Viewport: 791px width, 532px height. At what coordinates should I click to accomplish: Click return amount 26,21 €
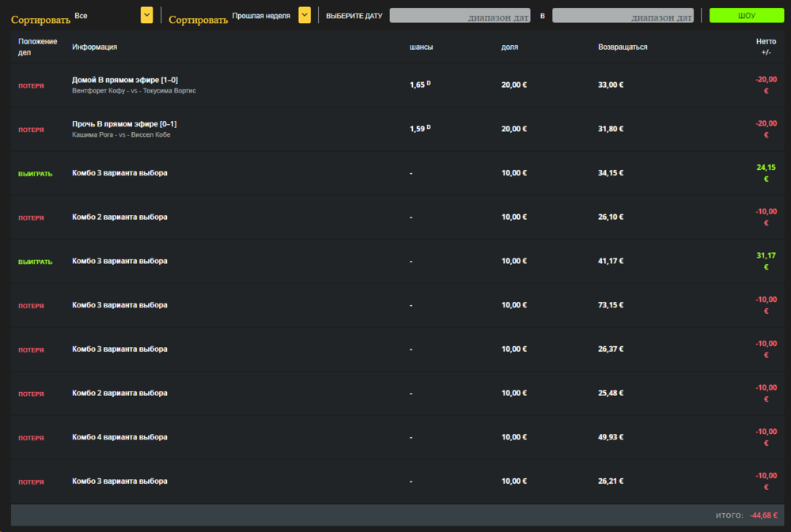click(611, 481)
